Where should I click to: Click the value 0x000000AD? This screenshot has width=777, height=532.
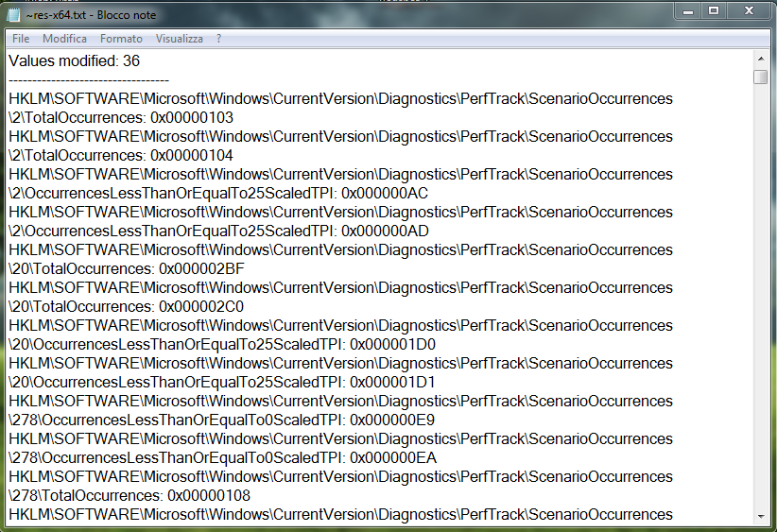tap(385, 232)
